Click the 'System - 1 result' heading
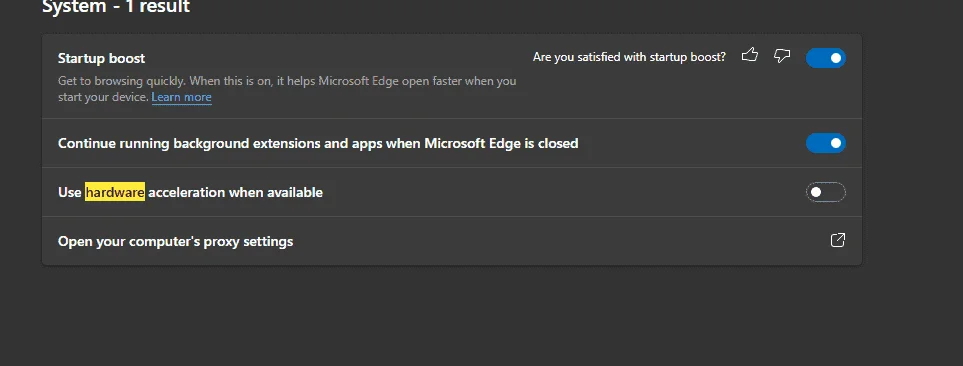Image resolution: width=963 pixels, height=366 pixels. [x=116, y=7]
